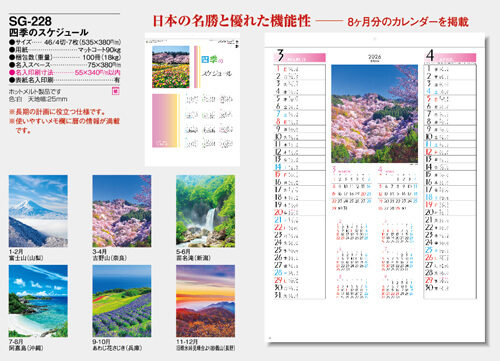Click the product name 四季のスケジュール
This screenshot has height=361, width=500.
click(x=49, y=32)
